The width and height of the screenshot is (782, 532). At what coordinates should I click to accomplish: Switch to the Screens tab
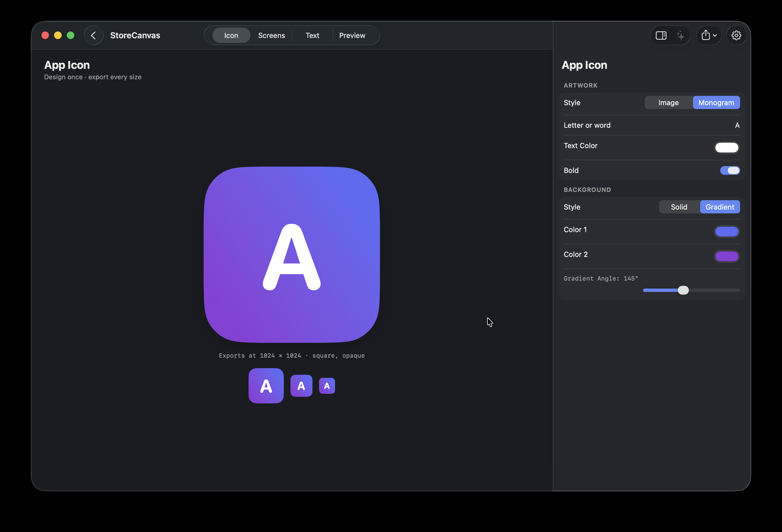point(271,35)
